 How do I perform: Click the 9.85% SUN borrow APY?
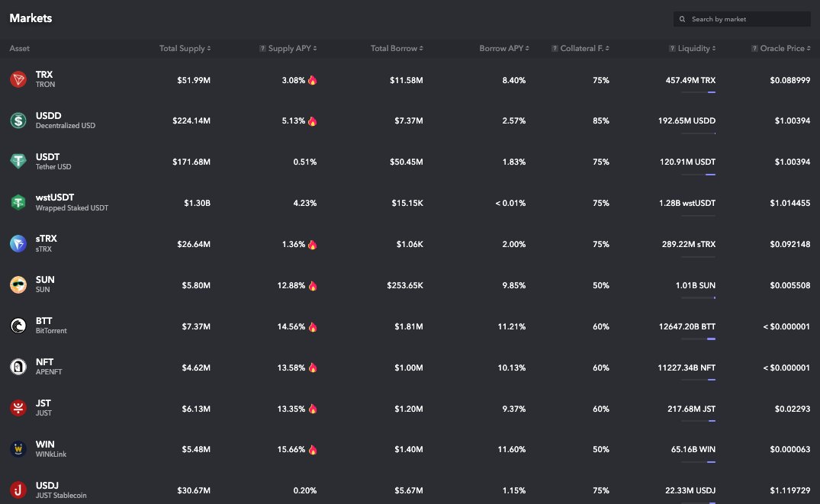[513, 285]
